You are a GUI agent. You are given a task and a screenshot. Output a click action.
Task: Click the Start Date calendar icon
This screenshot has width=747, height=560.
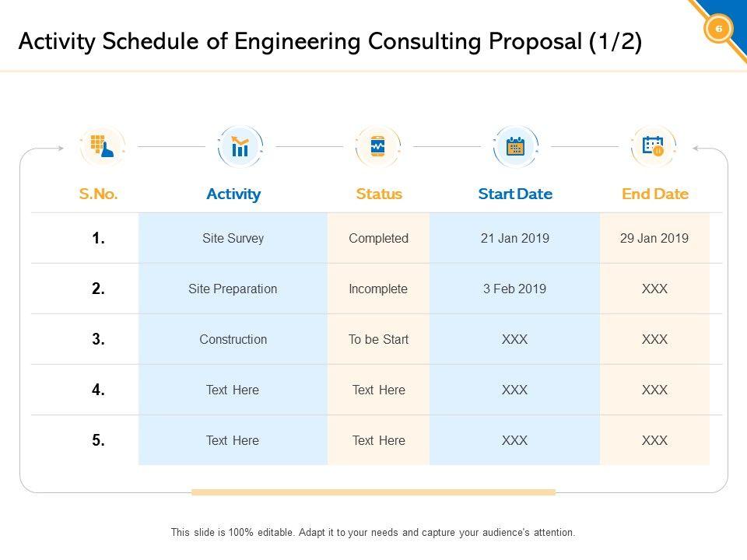tap(515, 146)
